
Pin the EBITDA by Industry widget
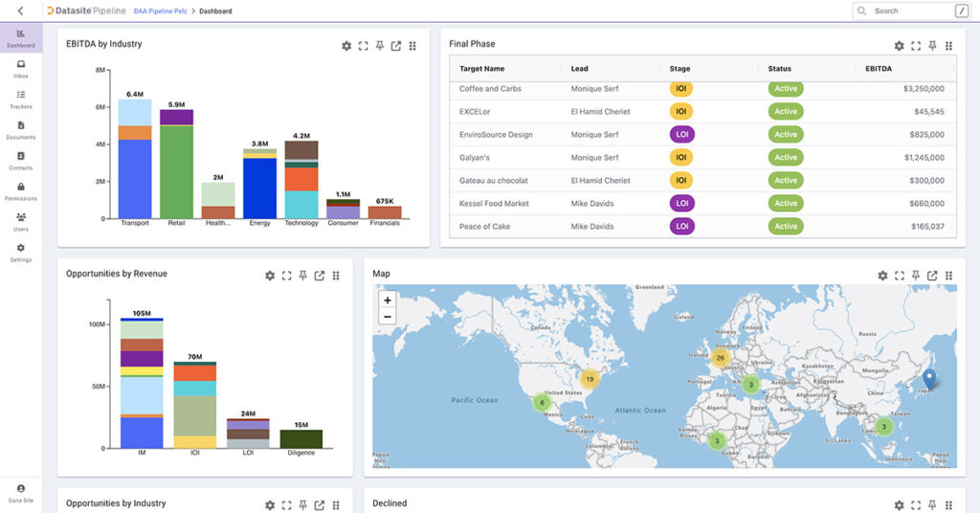380,46
